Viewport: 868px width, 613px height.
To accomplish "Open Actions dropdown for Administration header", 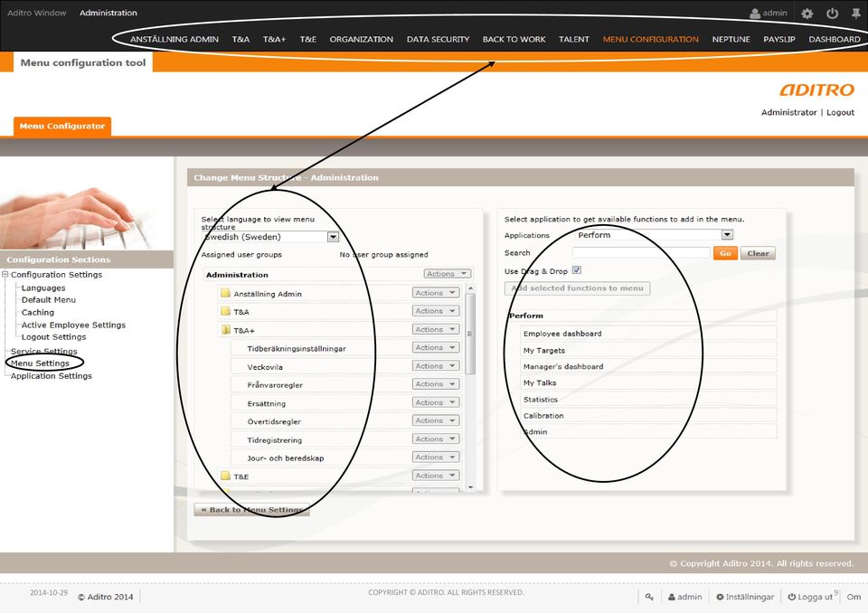I will coord(448,274).
